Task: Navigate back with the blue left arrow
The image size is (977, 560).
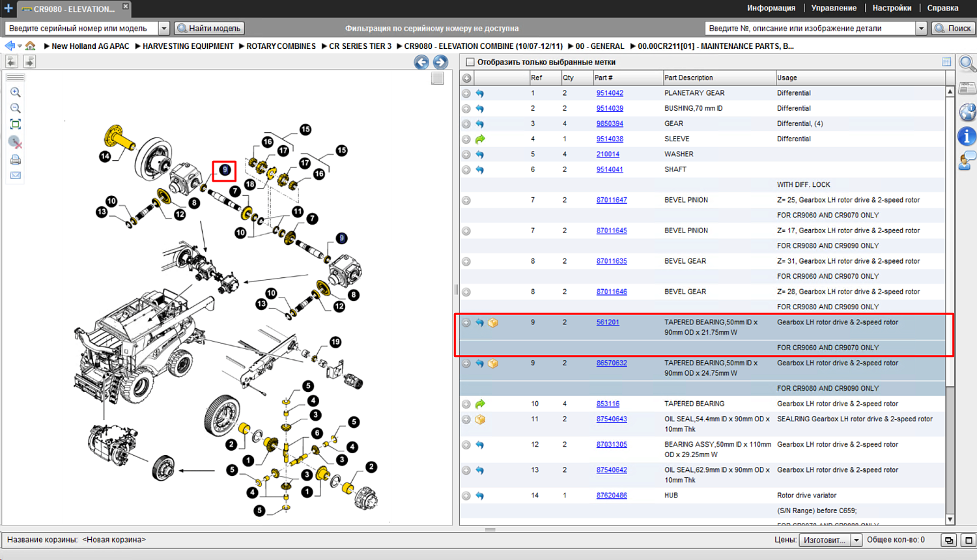Action: pos(10,46)
